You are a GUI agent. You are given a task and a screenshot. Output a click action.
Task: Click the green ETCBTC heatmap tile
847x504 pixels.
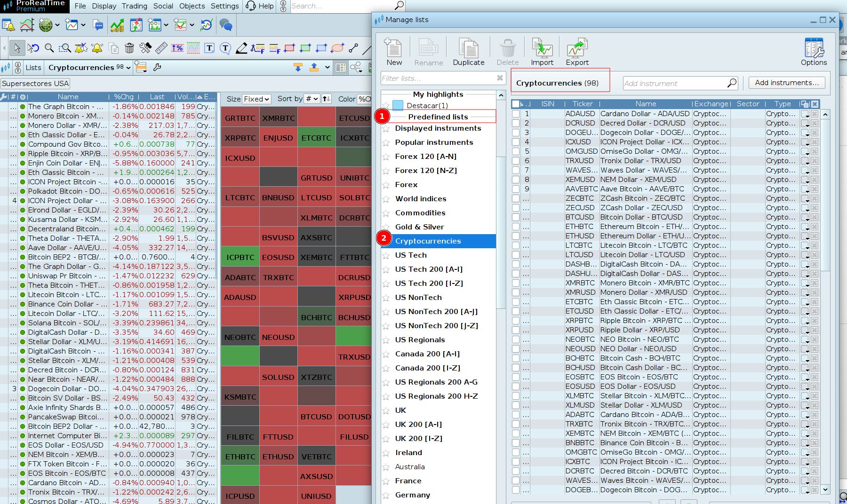click(316, 138)
